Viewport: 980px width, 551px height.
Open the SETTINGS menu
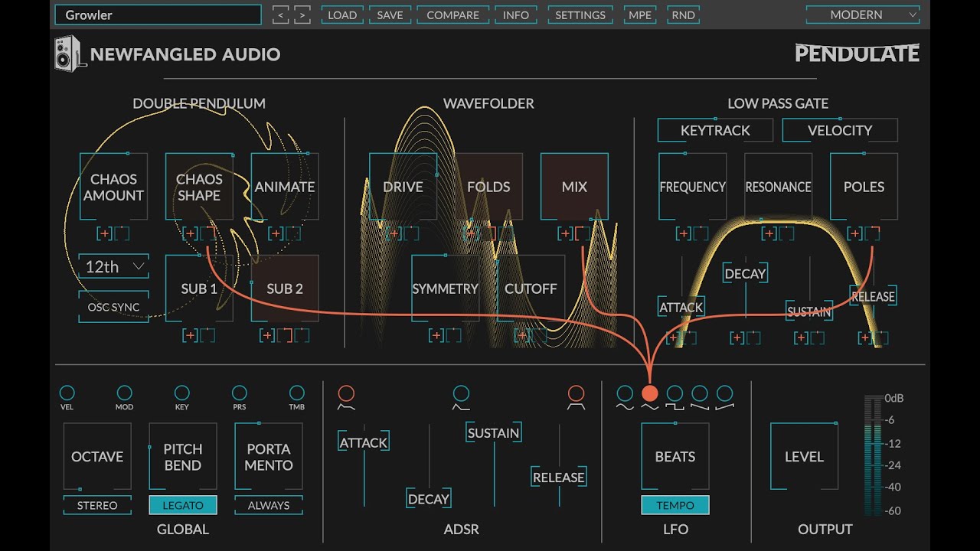click(x=580, y=15)
